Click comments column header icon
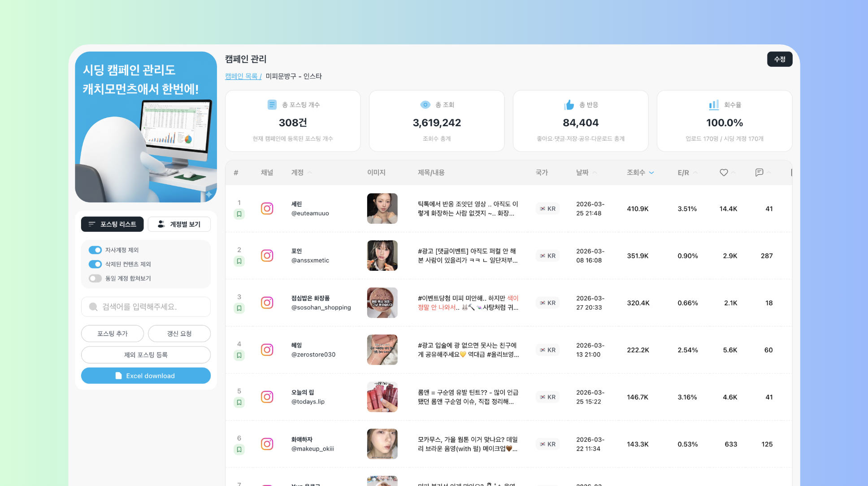868x486 pixels. click(759, 173)
